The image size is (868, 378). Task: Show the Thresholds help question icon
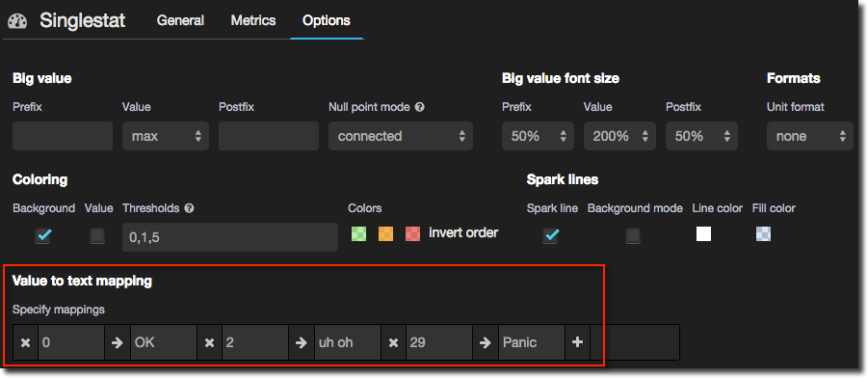pyautogui.click(x=189, y=208)
